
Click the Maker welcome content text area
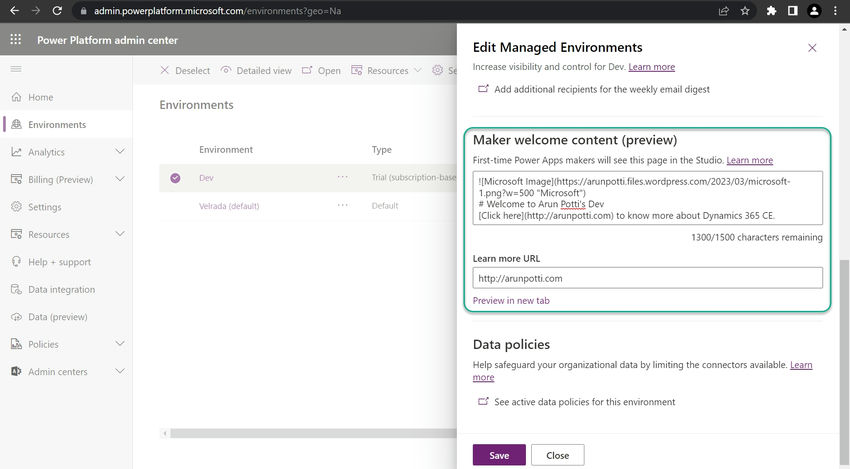click(647, 198)
